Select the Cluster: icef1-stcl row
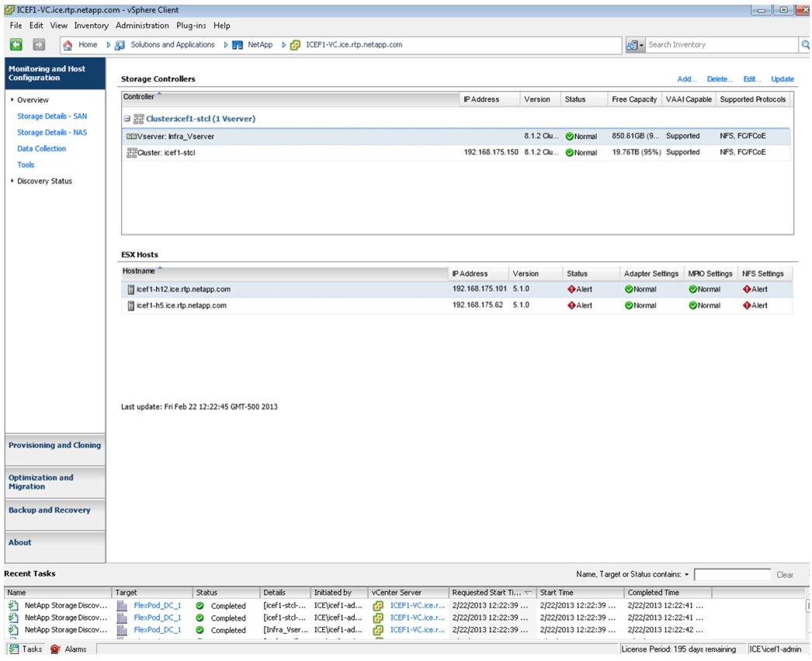Viewport: 812px width, 661px height. pyautogui.click(x=456, y=152)
